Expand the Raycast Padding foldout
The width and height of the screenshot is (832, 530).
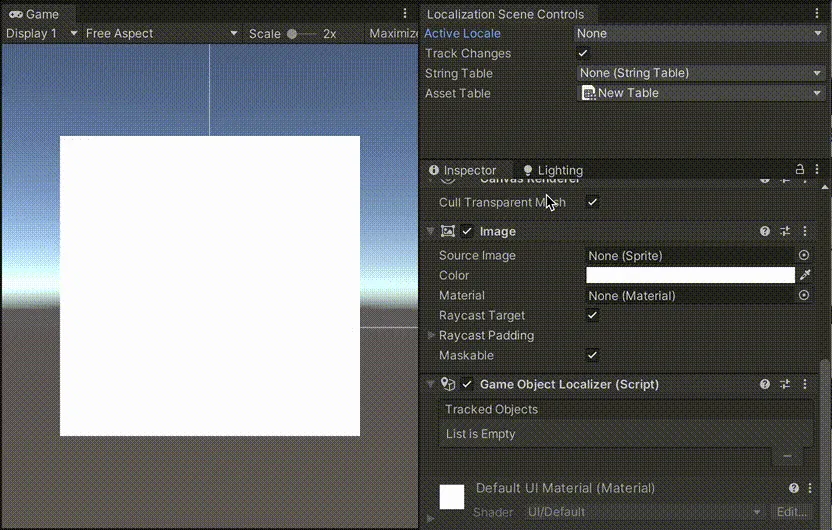coord(432,335)
